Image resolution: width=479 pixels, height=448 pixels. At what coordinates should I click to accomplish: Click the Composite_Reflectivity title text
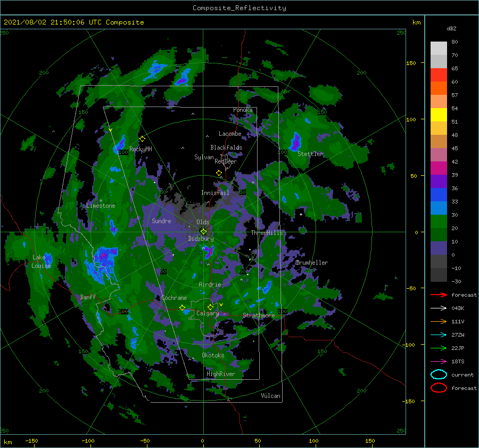239,8
